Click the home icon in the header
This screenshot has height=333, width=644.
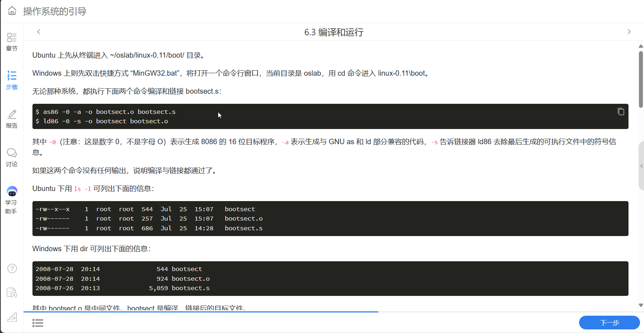click(12, 11)
